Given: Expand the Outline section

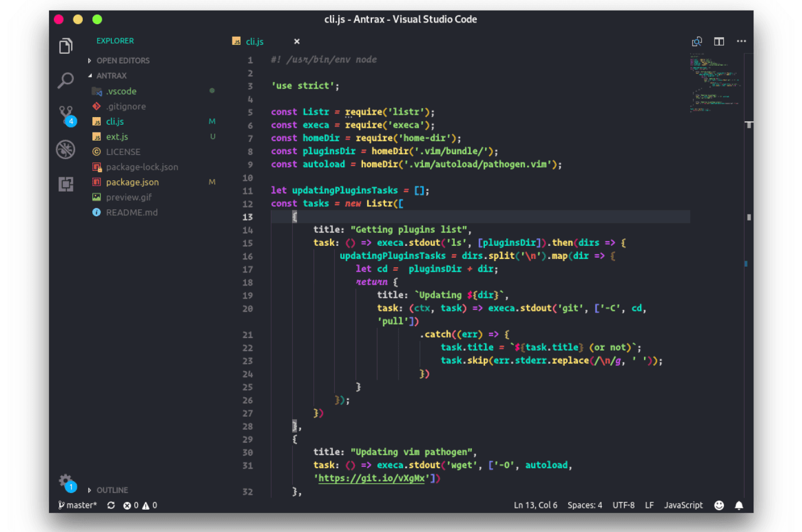Looking at the screenshot, I should point(112,490).
